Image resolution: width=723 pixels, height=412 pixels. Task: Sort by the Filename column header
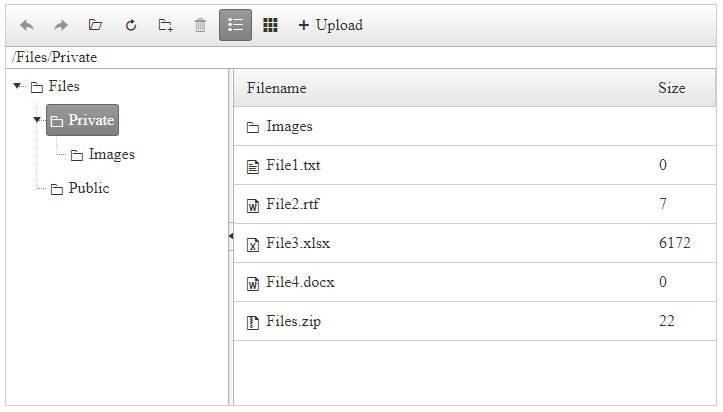tap(276, 88)
